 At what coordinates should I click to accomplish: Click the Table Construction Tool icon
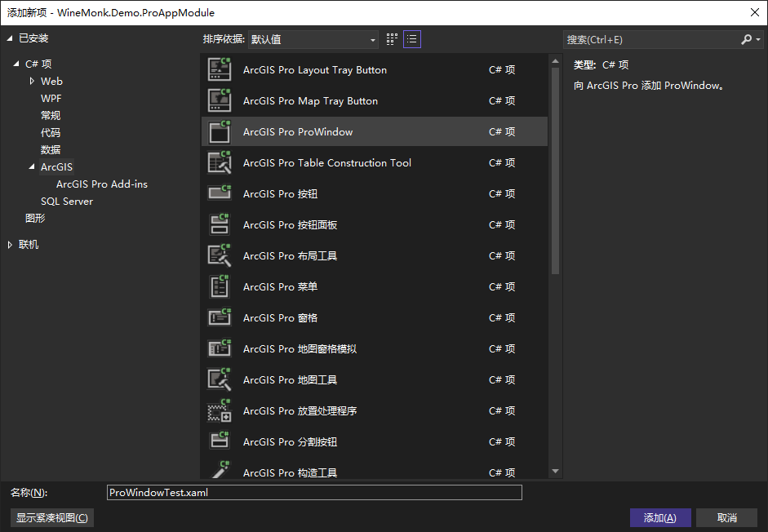(x=220, y=162)
